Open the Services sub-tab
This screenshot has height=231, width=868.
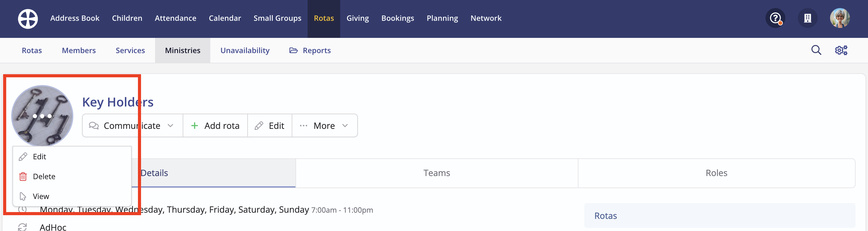(130, 51)
